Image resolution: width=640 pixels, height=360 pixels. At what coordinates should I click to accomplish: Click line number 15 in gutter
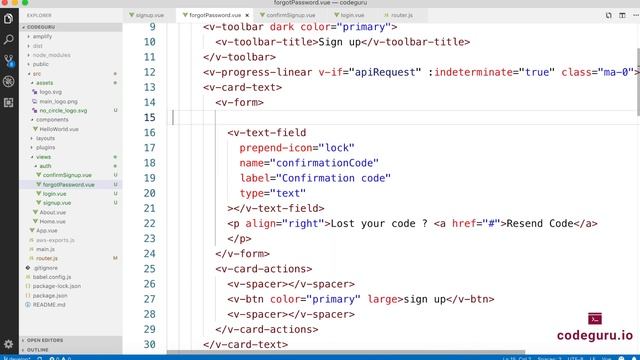coord(150,118)
